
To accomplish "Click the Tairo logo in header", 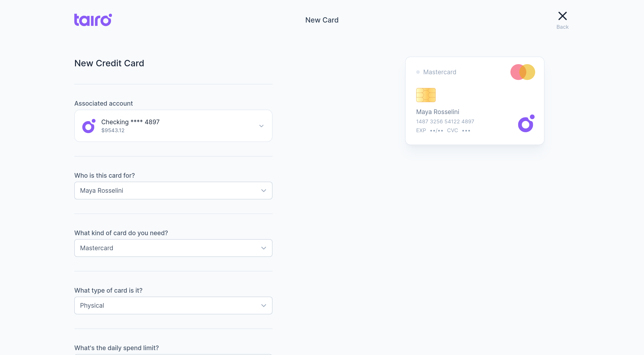I will 93,20.
